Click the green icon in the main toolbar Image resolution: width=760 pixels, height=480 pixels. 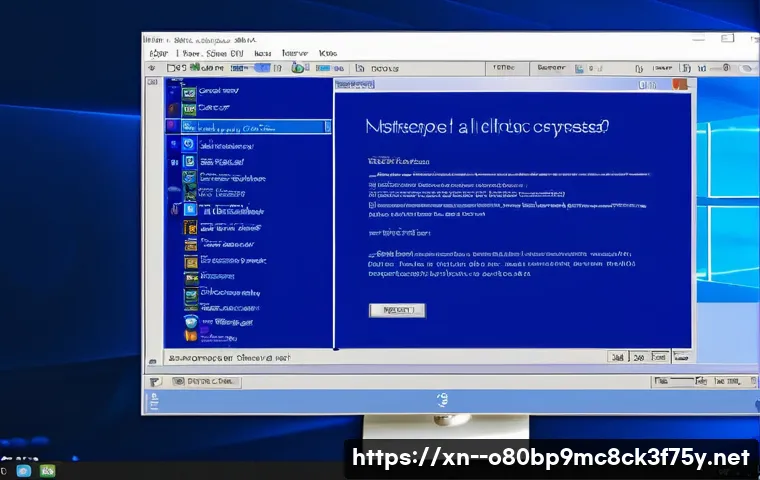[x=298, y=68]
